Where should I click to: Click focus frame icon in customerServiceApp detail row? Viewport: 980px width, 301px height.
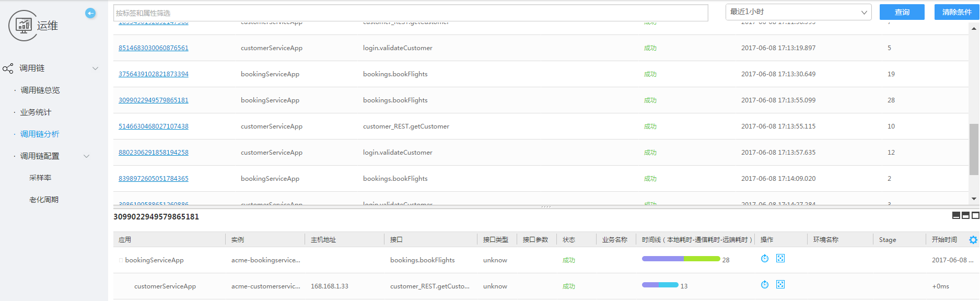[780, 285]
